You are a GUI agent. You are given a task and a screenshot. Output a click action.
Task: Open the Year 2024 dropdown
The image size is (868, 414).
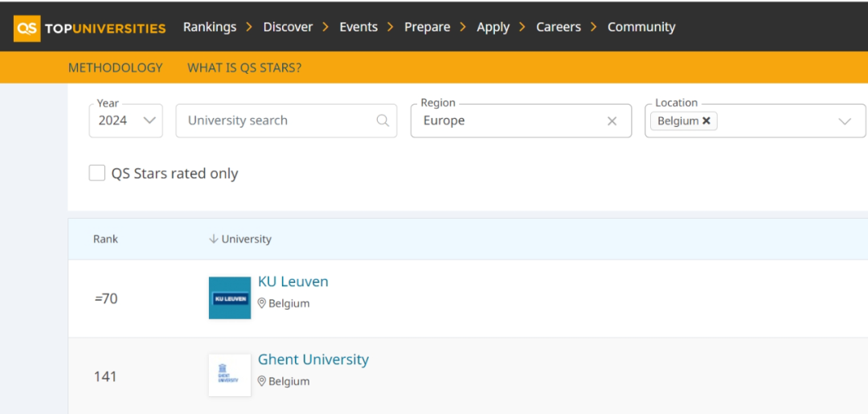click(125, 121)
